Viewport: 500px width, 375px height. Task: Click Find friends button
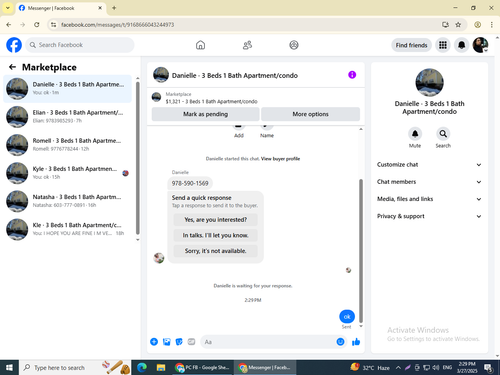(411, 45)
